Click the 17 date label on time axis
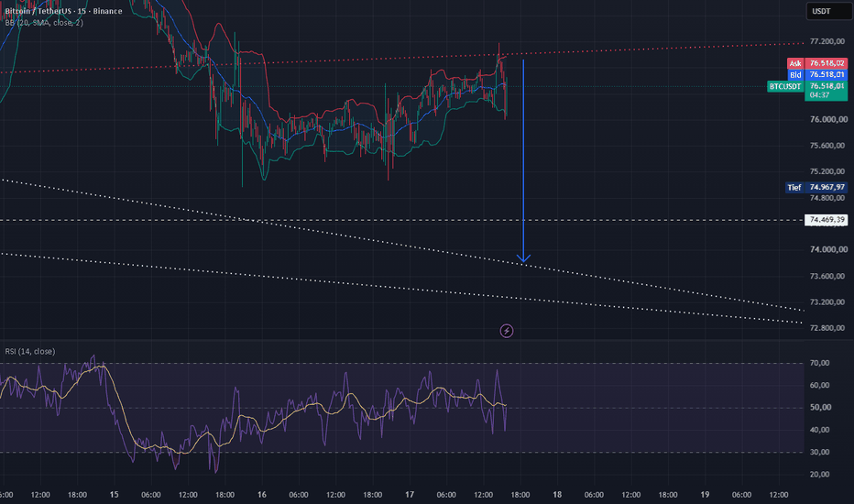 (x=410, y=495)
